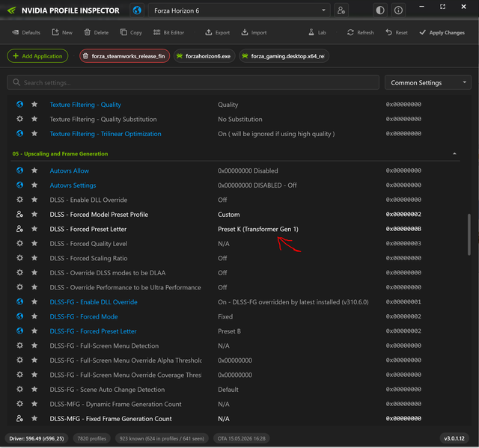Copy the profile via Copy button

[132, 33]
